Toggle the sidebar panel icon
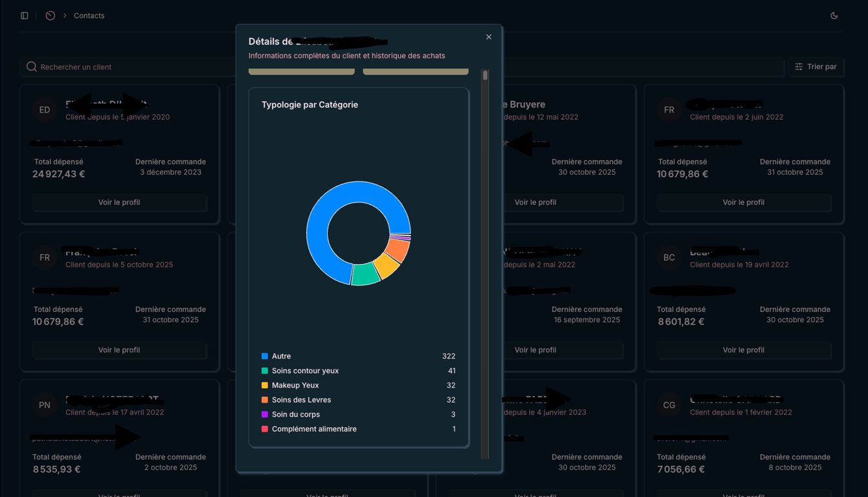868x497 pixels. coord(25,16)
